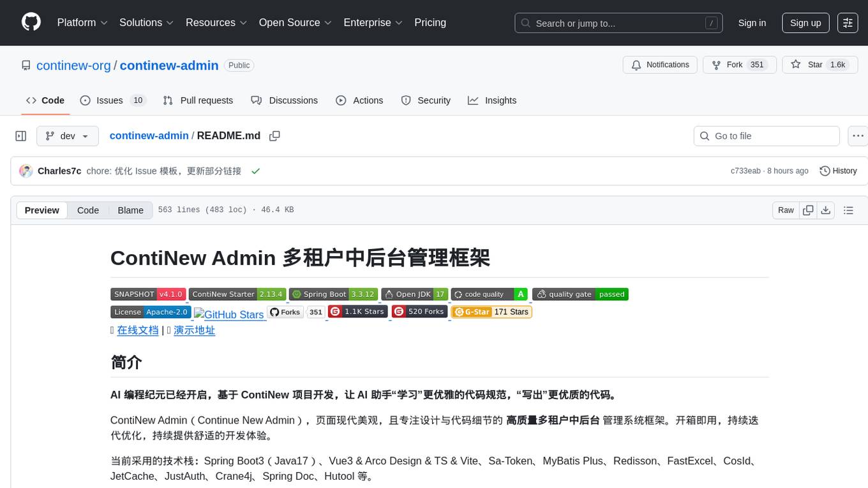Click the Open JDK 17 badge
This screenshot has height=488, width=868.
(x=415, y=294)
